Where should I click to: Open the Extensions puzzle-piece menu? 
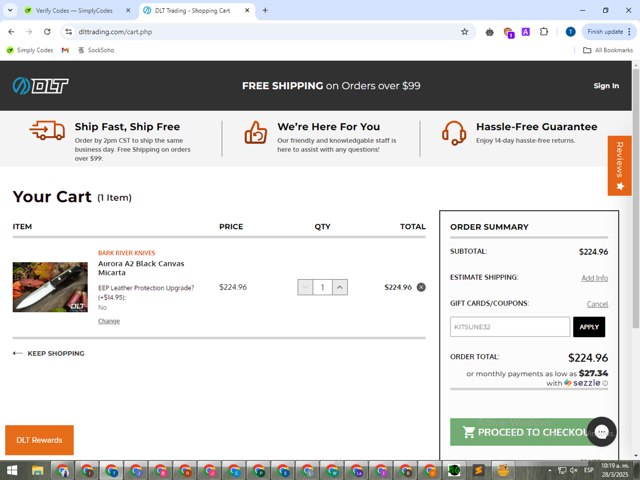(x=544, y=32)
